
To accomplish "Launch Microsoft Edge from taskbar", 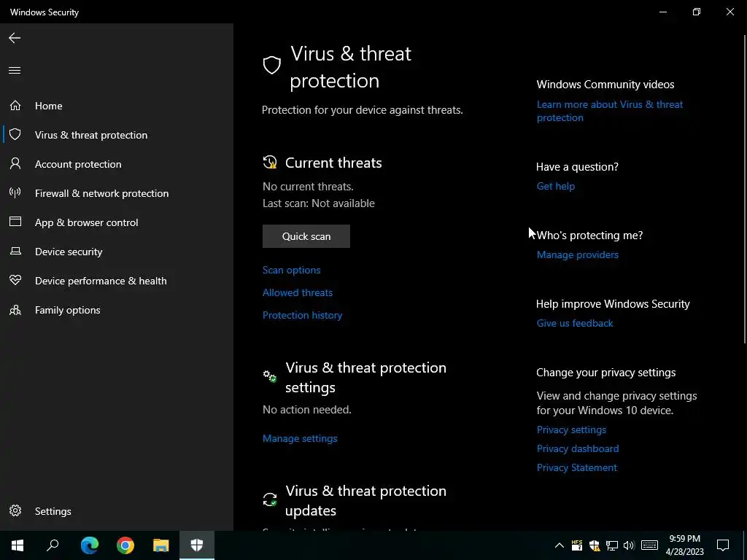I will point(90,545).
